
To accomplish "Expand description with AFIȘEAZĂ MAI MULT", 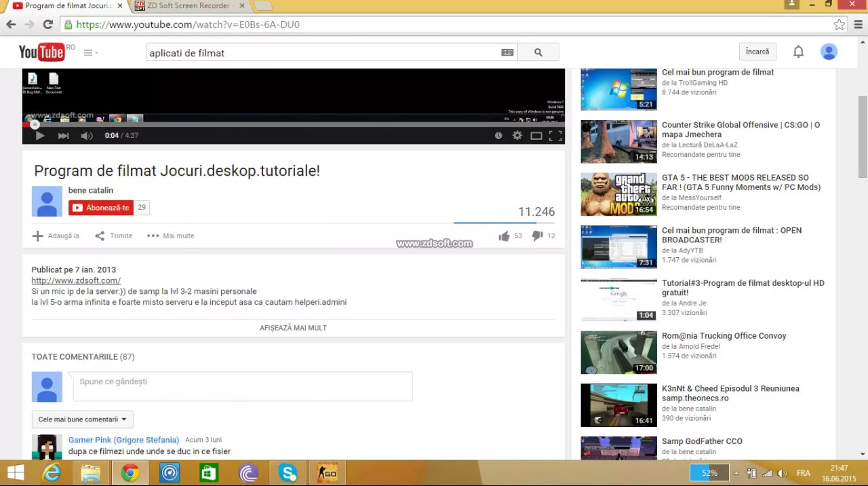I will [293, 328].
